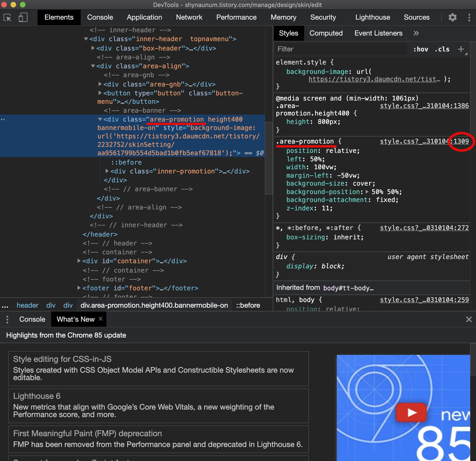The height and width of the screenshot is (461, 476).
Task: Open DevTools settings gear
Action: tap(452, 18)
